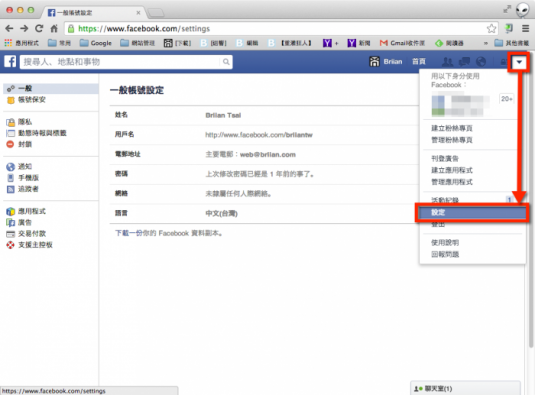This screenshot has height=395, width=535.
Task: Select 刊登廣告 in the dropdown menu
Action: coord(445,159)
